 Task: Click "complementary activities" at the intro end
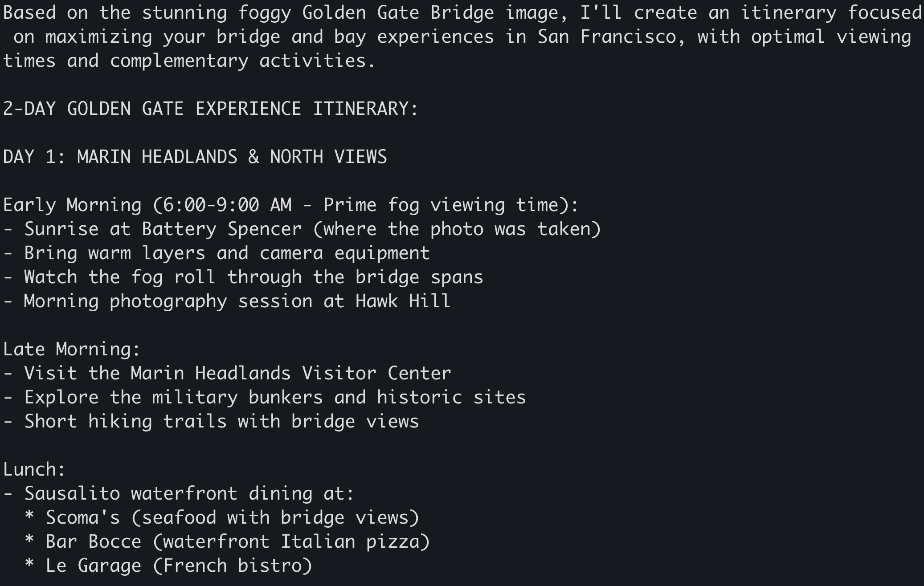point(242,61)
